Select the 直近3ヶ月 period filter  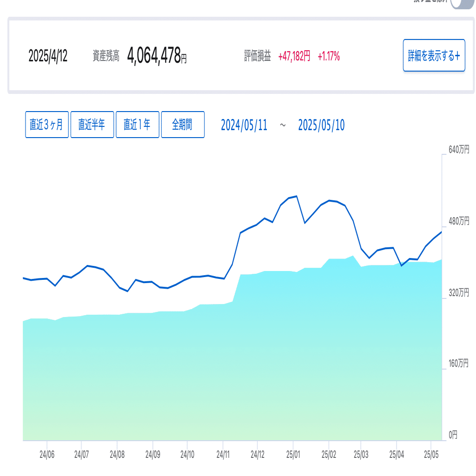click(x=46, y=124)
